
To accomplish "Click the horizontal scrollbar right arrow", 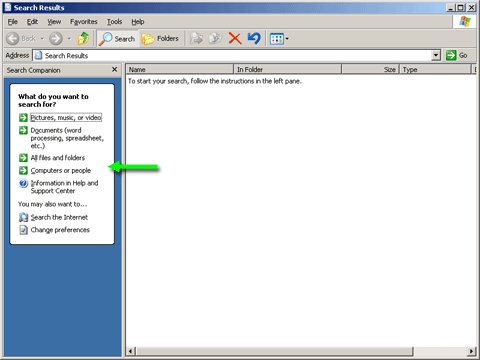I will coord(471,351).
